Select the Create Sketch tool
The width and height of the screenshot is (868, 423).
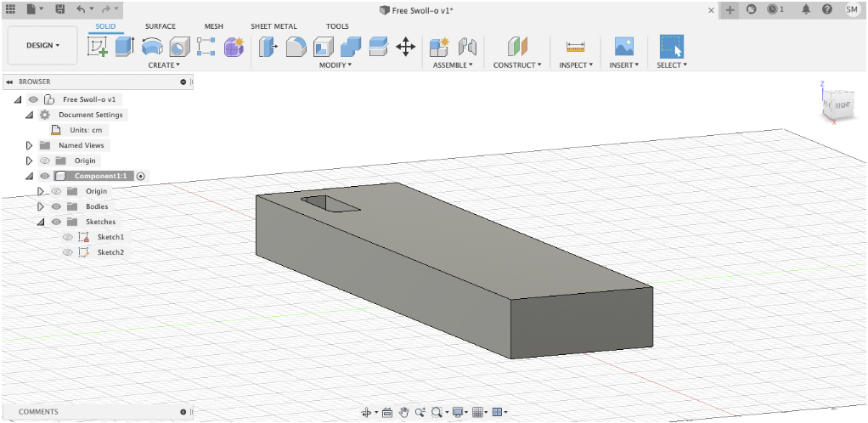click(x=99, y=47)
